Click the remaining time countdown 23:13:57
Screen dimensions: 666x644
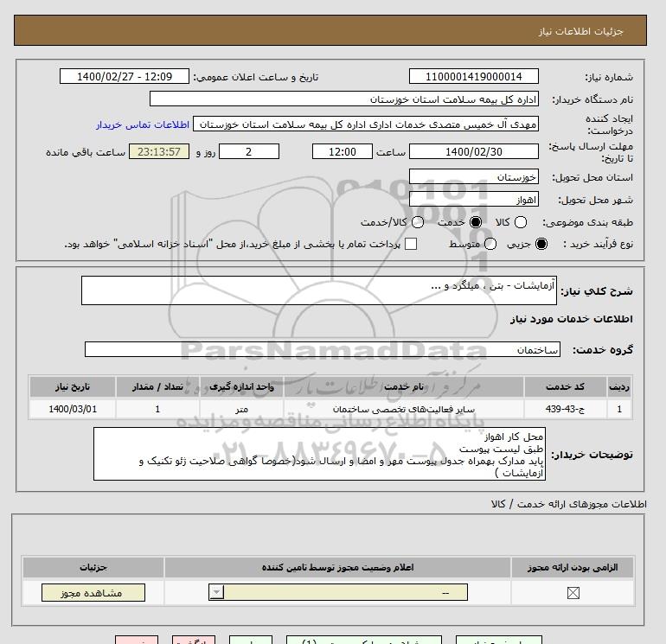pyautogui.click(x=159, y=151)
